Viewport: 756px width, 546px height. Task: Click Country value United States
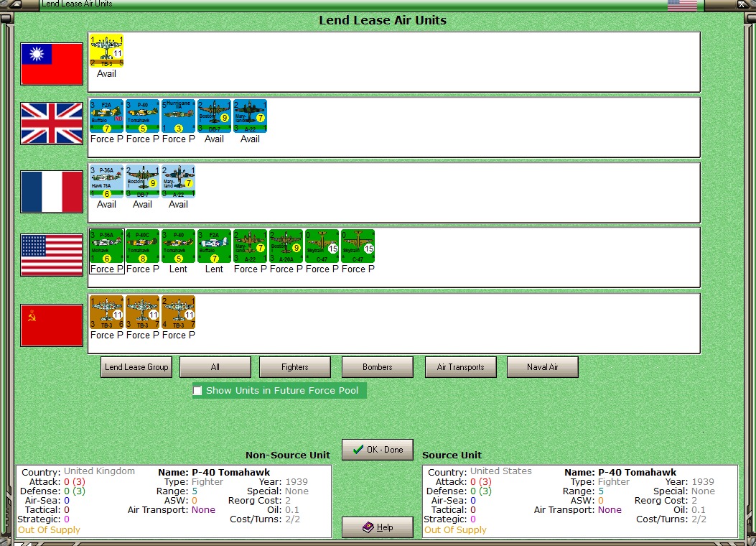click(x=501, y=471)
